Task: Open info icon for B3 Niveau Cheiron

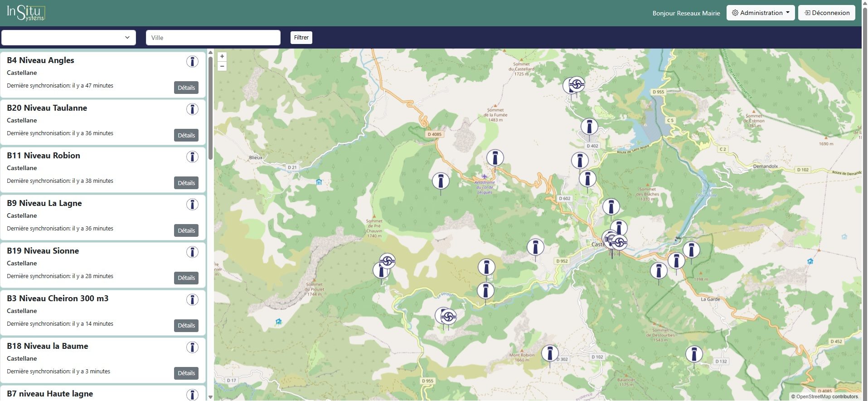Action: pyautogui.click(x=192, y=300)
